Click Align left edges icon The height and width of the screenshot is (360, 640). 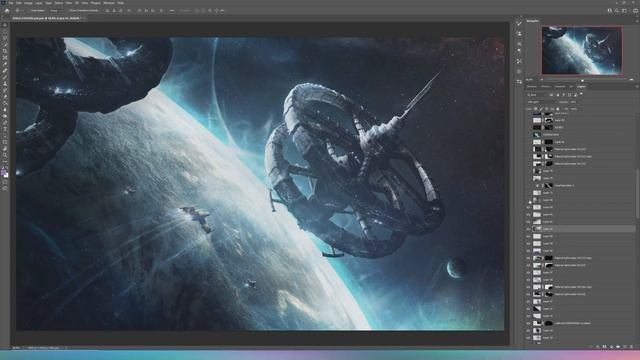107,11
